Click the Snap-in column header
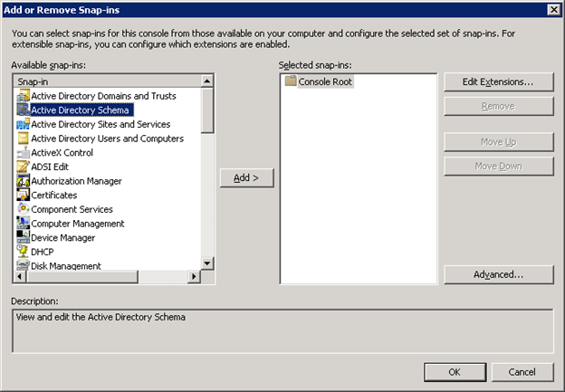The image size is (565, 392). (x=108, y=81)
